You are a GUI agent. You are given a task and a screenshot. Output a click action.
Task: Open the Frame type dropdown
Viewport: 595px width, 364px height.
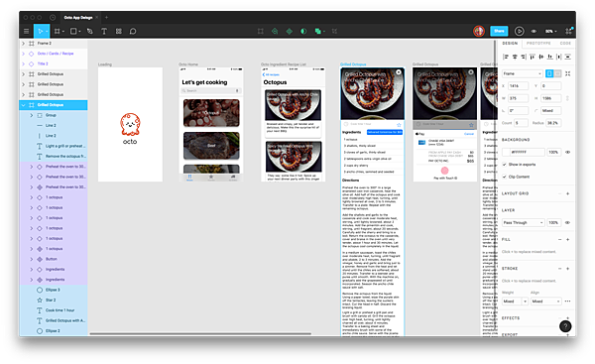(523, 73)
